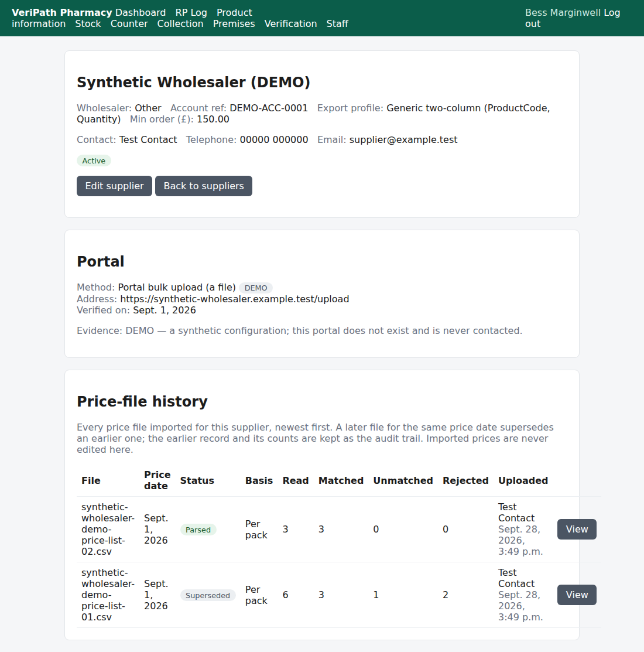This screenshot has width=644, height=652.
Task: Click the Price-file history heading
Action: [142, 401]
